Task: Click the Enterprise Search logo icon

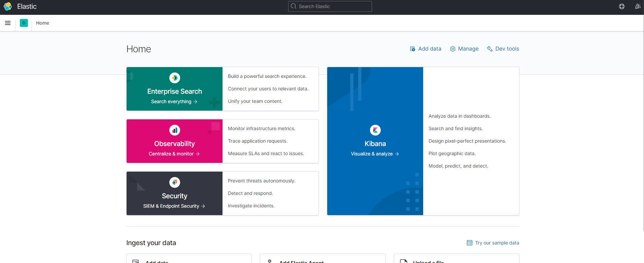Action: click(x=174, y=78)
